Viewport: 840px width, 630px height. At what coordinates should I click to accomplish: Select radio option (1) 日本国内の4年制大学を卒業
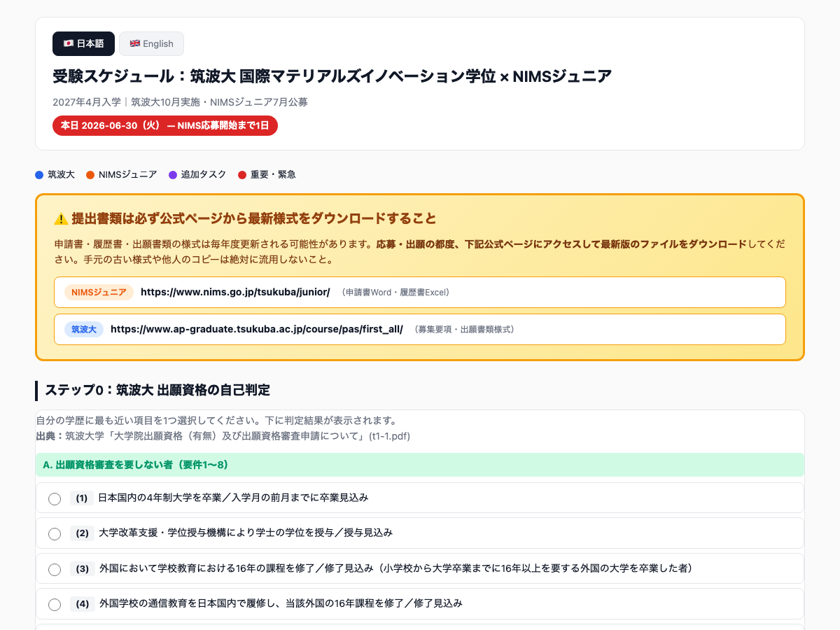[55, 499]
